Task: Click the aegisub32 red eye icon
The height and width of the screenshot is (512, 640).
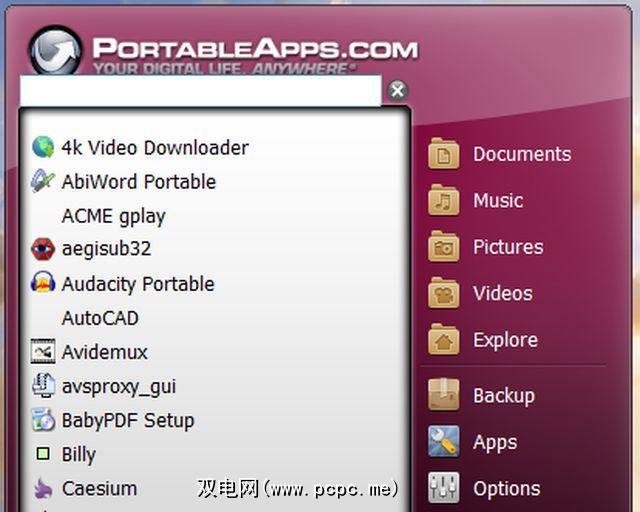Action: (x=43, y=249)
